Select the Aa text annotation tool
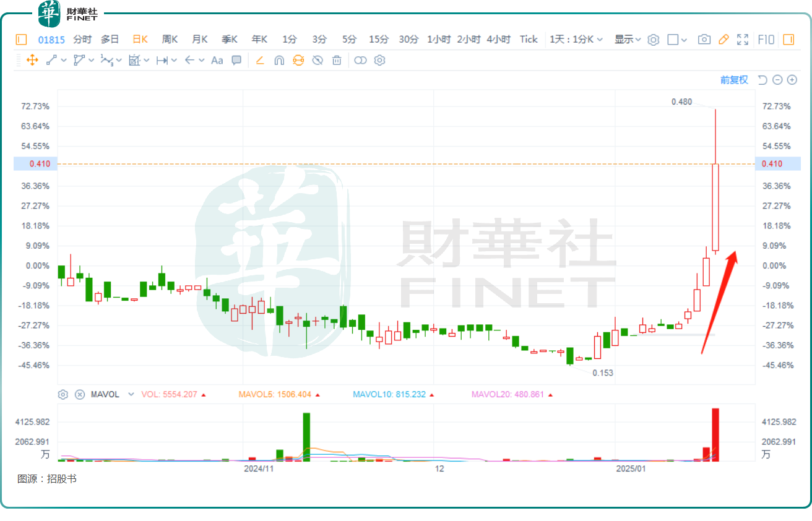Viewport: 812px width, 521px height. (x=217, y=61)
